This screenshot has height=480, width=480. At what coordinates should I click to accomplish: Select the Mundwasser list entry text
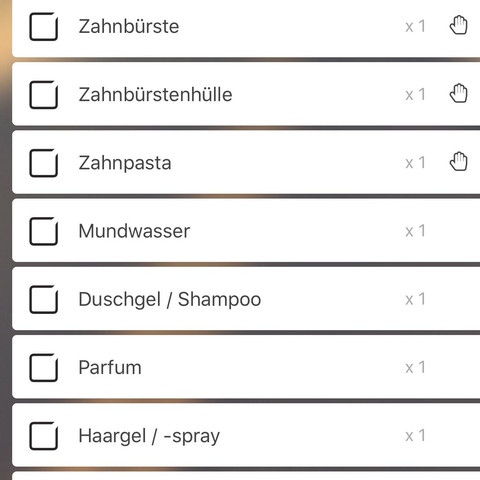tap(134, 231)
